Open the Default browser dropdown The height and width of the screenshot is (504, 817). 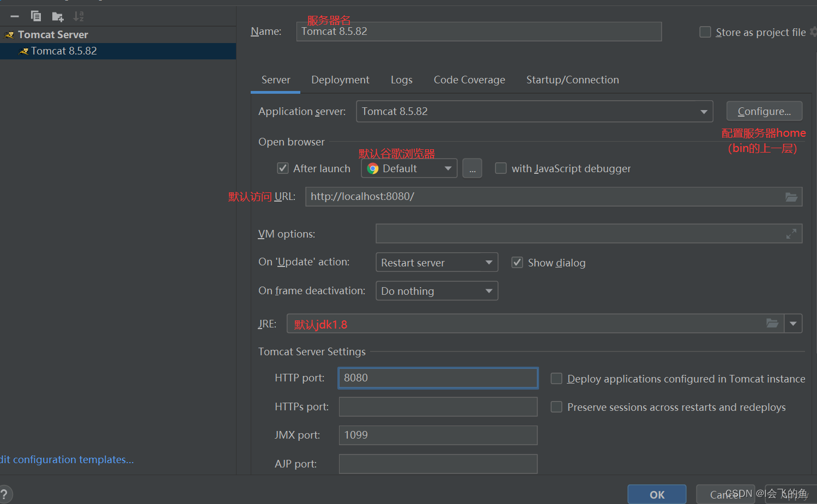[x=409, y=168]
